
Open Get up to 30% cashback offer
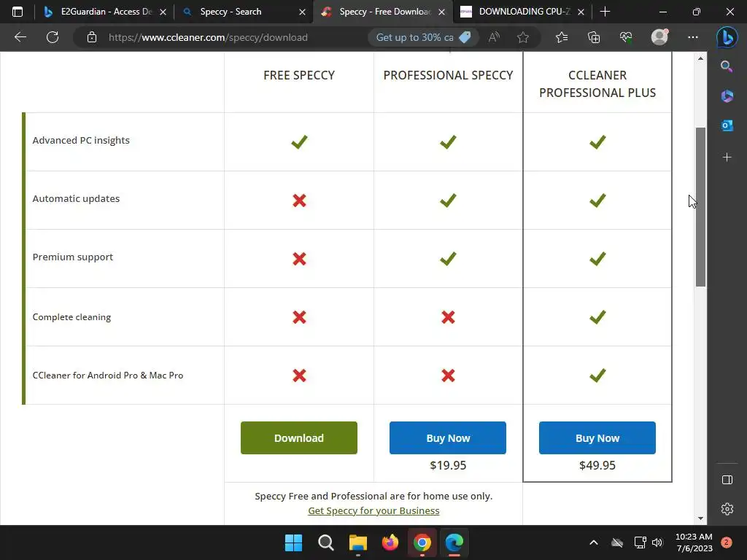pos(422,37)
